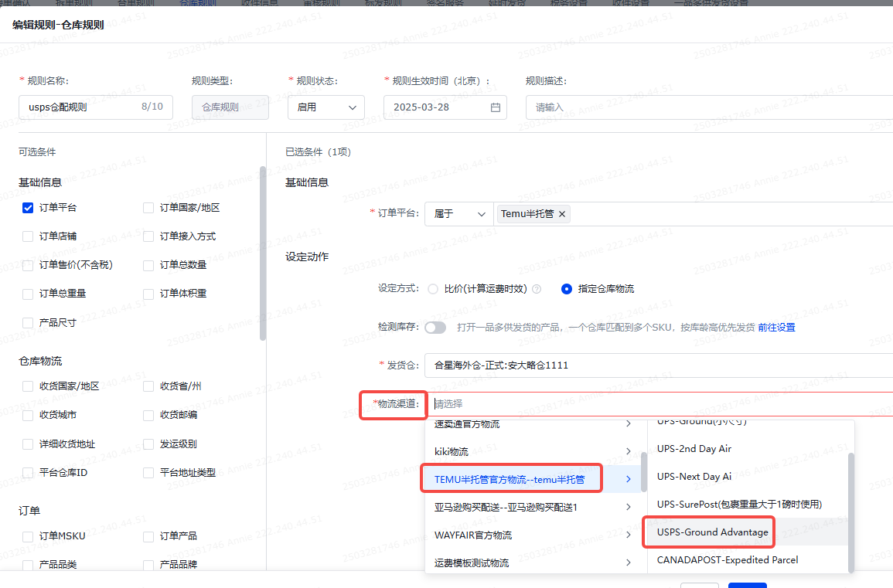Viewport: 893px width, 588px height.
Task: Click the 规则描述 input field
Action: coord(709,107)
